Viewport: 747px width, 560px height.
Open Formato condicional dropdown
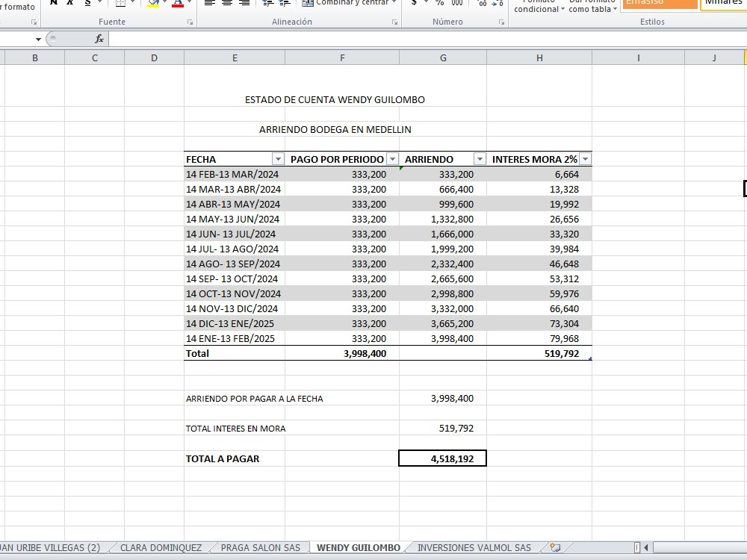539,7
